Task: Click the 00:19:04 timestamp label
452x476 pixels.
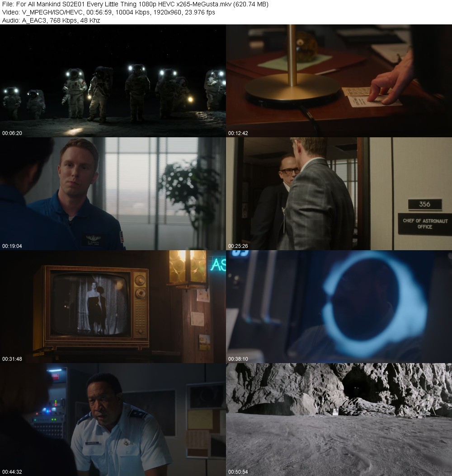Action: (12, 246)
